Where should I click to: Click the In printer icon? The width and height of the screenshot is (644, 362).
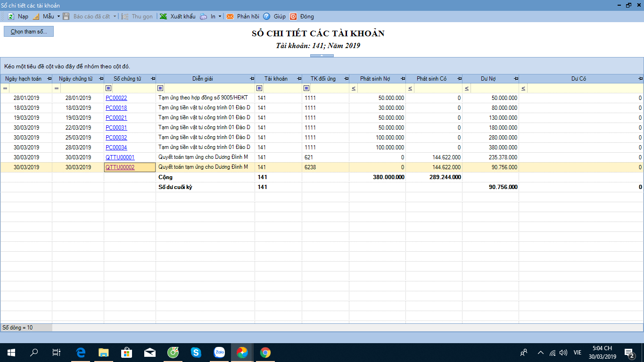pyautogui.click(x=203, y=16)
